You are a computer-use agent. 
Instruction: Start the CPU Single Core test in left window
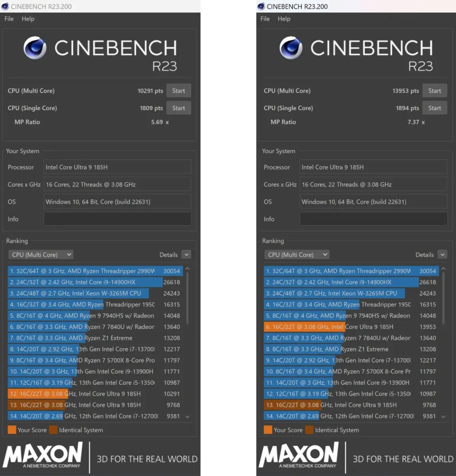[x=178, y=108]
